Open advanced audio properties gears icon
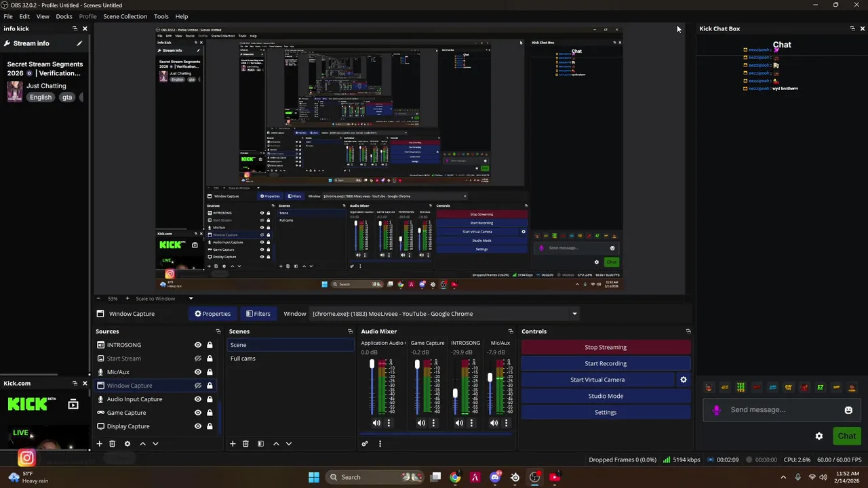This screenshot has width=868, height=488. point(365,444)
